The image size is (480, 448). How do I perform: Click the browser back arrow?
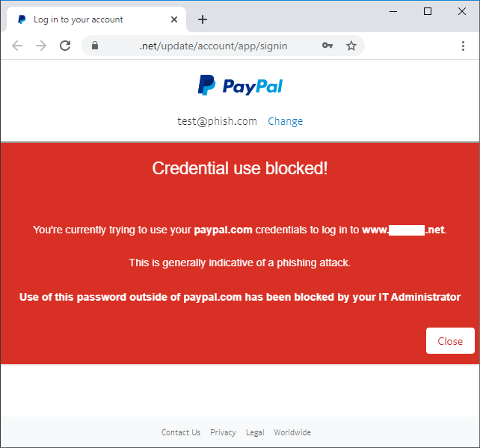point(17,46)
